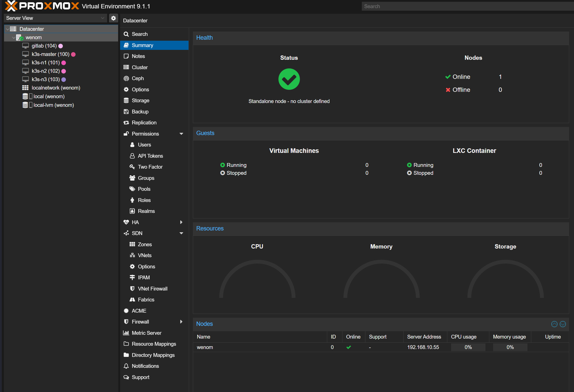Collapse the Permissions submenu arrow
The height and width of the screenshot is (392, 574).
click(x=181, y=134)
